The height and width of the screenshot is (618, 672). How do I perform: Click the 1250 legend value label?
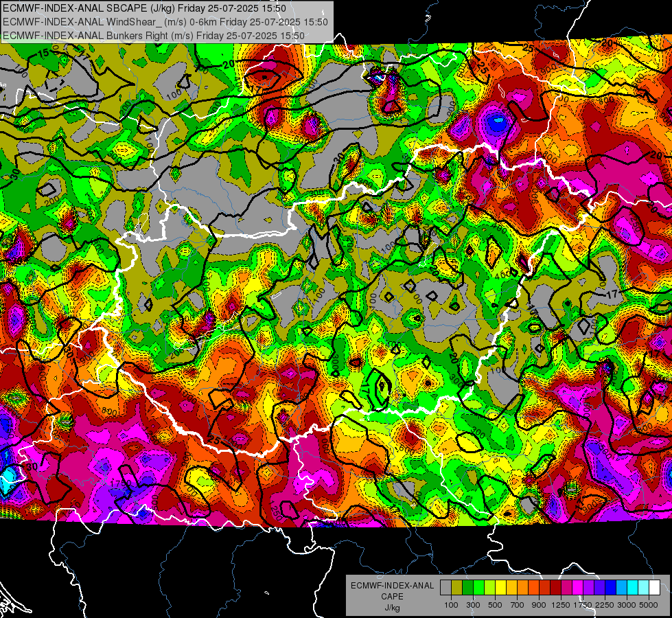pos(561,605)
